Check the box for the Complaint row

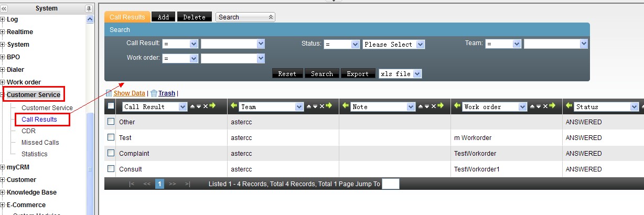click(111, 153)
